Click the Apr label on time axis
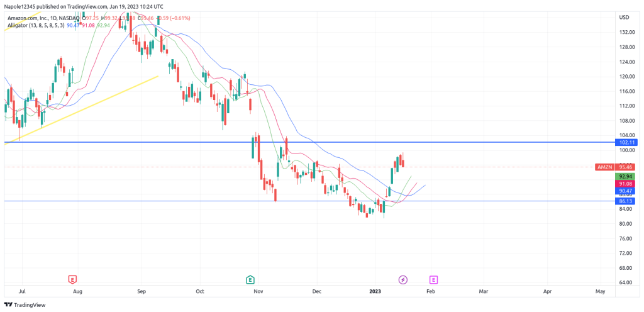Viewport: 644px width, 312px height. 548,291
